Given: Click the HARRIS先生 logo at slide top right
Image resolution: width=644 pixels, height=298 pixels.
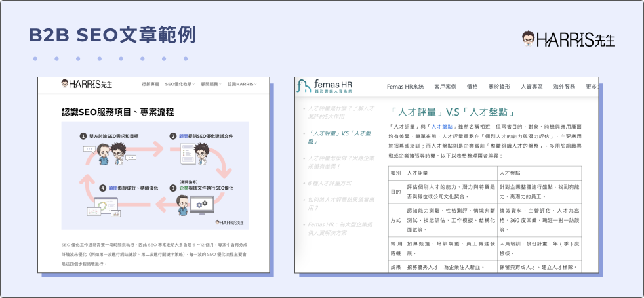Looking at the screenshot, I should coord(569,39).
